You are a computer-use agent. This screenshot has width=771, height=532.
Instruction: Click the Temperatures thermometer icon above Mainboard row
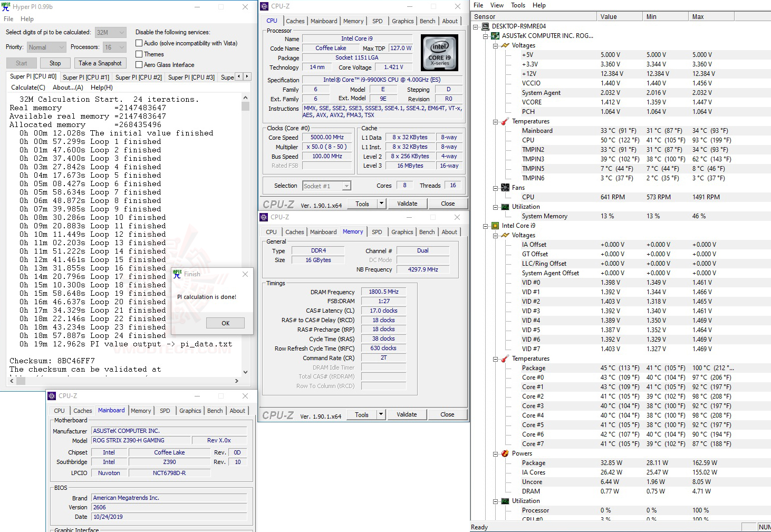[505, 121]
